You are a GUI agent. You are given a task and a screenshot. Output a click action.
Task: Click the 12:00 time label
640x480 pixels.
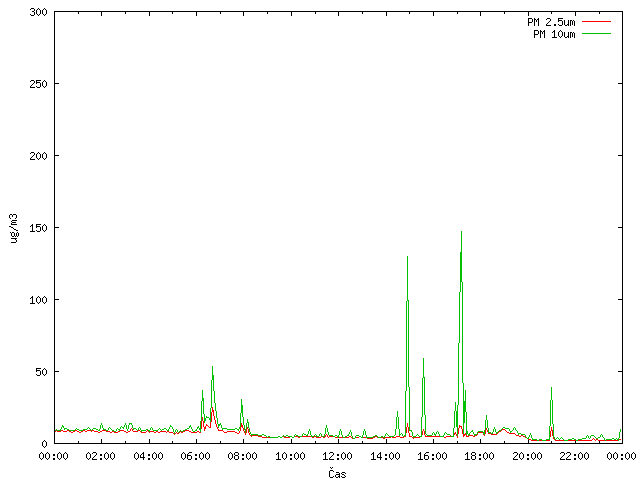coord(338,456)
